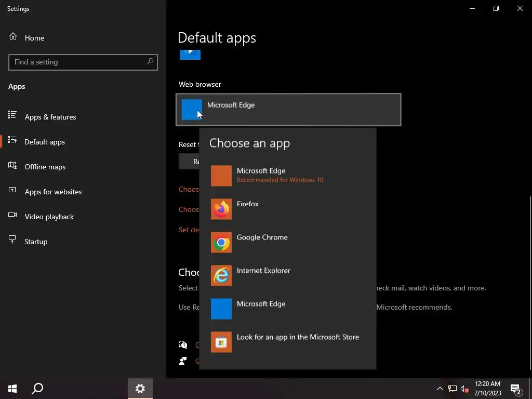This screenshot has width=532, height=399.
Task: Click the Get help chat icon
Action: (x=183, y=345)
